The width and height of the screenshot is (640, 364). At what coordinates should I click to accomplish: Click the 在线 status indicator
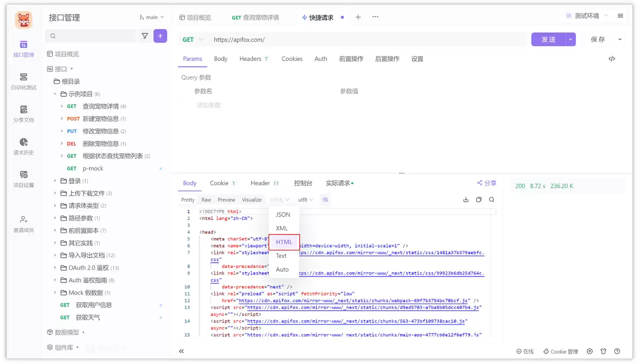tap(525, 351)
